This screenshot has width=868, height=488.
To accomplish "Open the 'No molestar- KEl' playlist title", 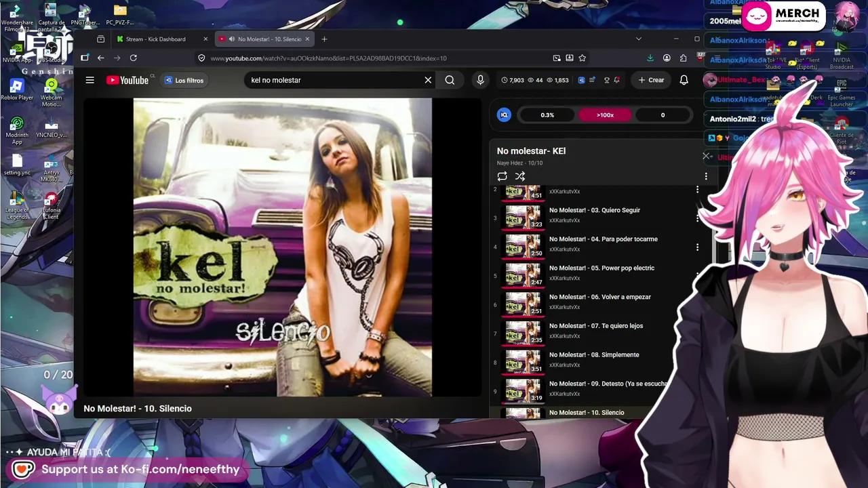I will tap(531, 151).
